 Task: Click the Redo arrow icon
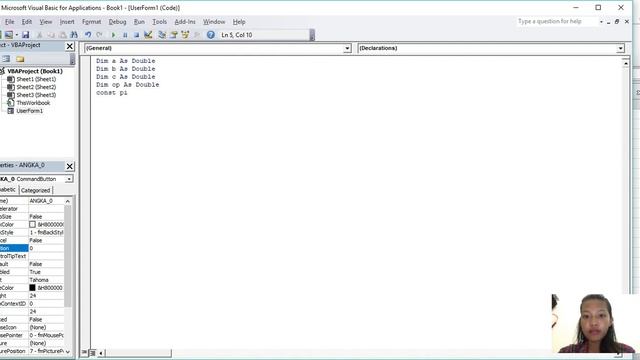pyautogui.click(x=99, y=35)
